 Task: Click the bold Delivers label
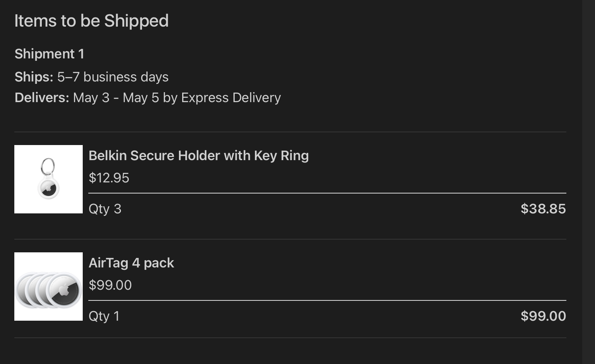point(42,97)
